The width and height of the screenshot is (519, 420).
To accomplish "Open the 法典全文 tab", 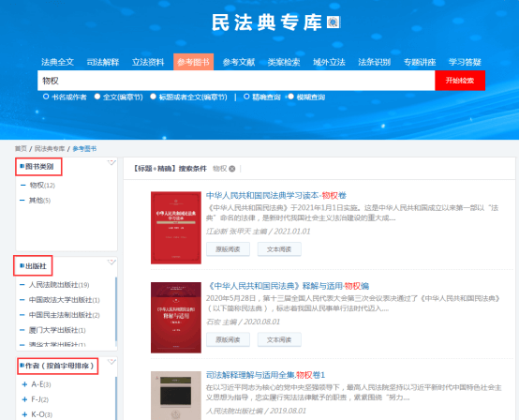I will 57,62.
